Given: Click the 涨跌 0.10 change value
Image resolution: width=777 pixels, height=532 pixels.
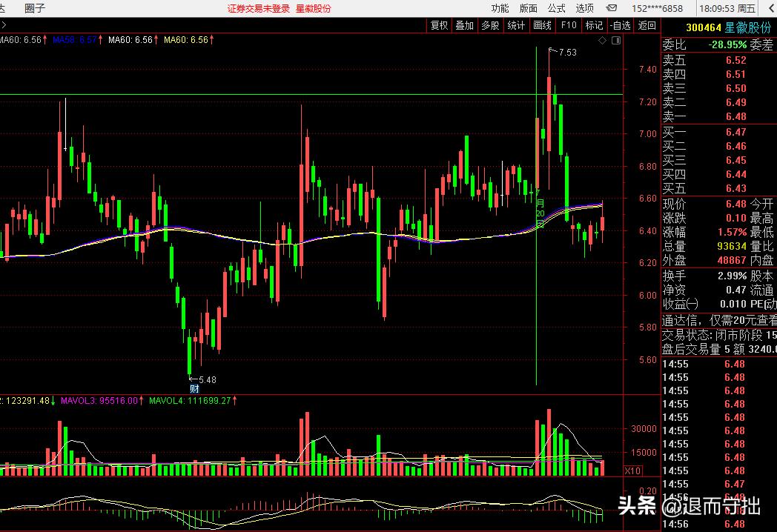Looking at the screenshot, I should (x=736, y=218).
